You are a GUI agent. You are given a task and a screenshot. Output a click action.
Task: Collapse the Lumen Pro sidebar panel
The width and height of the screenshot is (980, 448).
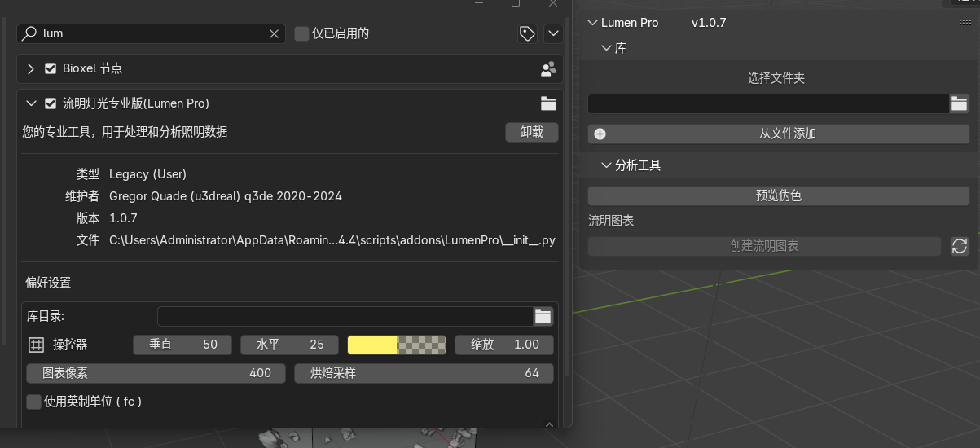click(593, 23)
